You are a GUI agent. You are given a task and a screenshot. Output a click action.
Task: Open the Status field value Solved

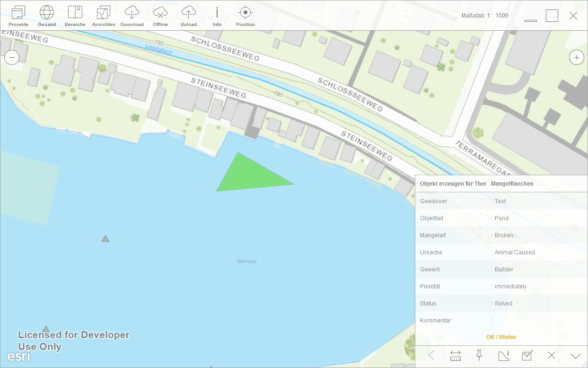coord(503,304)
